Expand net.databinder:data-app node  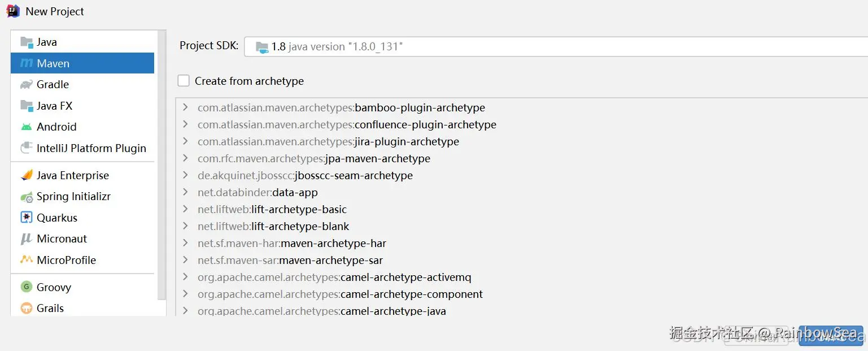pos(185,192)
